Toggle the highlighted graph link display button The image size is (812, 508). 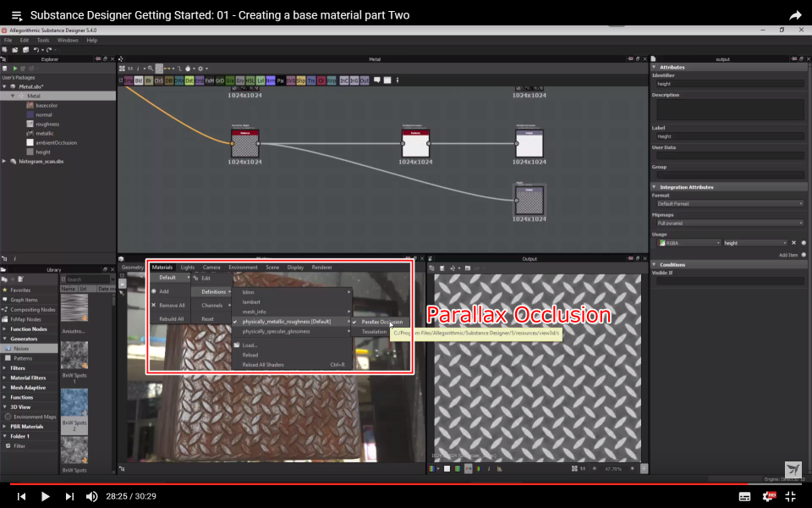[159, 69]
